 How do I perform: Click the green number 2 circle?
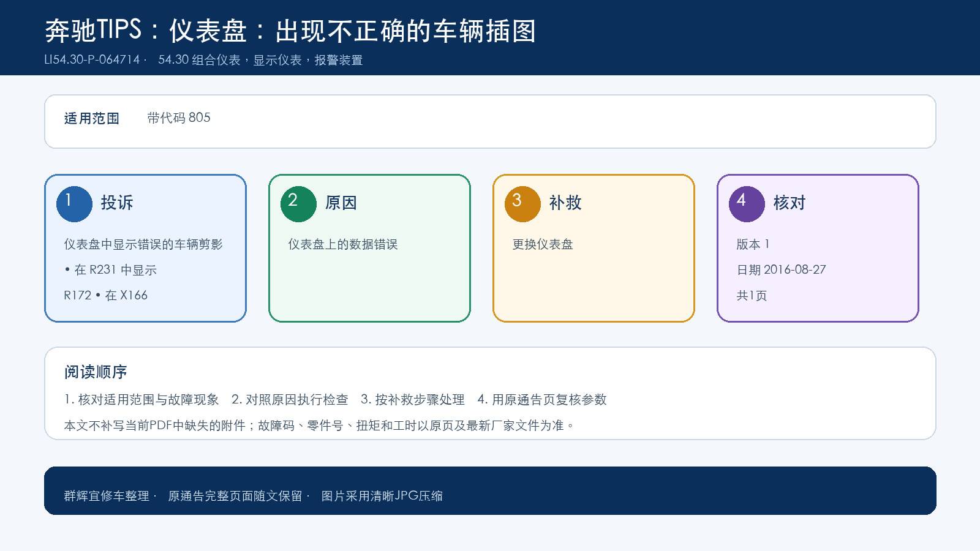click(x=298, y=204)
